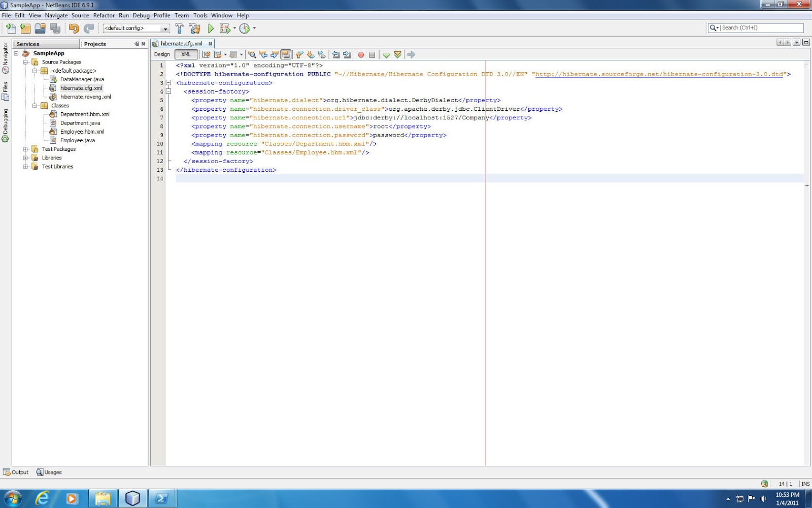Click the Redo arrow icon
812x508 pixels.
click(x=89, y=28)
